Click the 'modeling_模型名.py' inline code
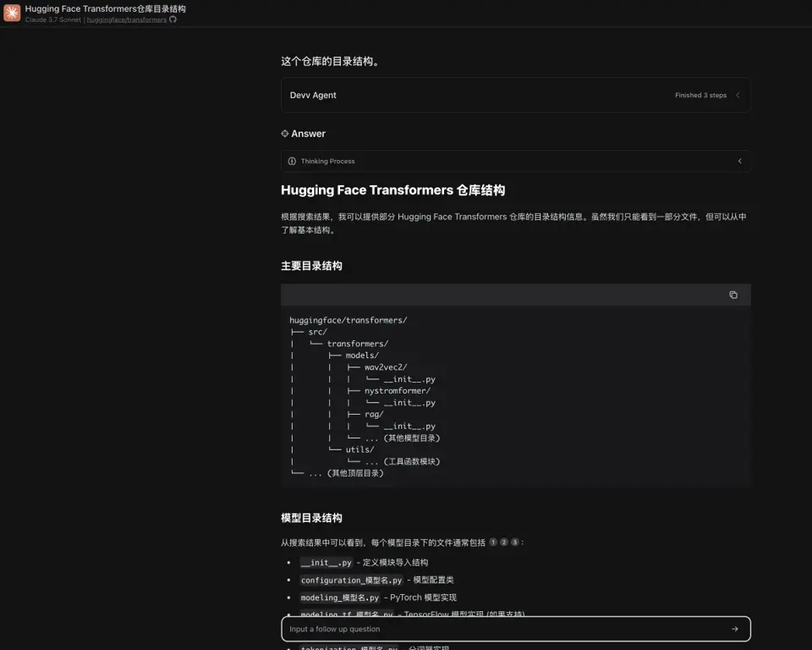This screenshot has width=812, height=650. pos(340,598)
